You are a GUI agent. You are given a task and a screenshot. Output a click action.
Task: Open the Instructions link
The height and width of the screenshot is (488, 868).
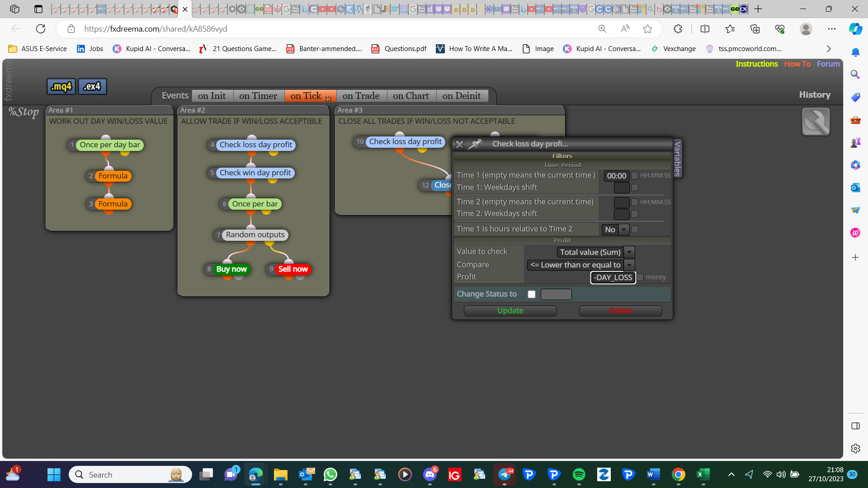[756, 64]
